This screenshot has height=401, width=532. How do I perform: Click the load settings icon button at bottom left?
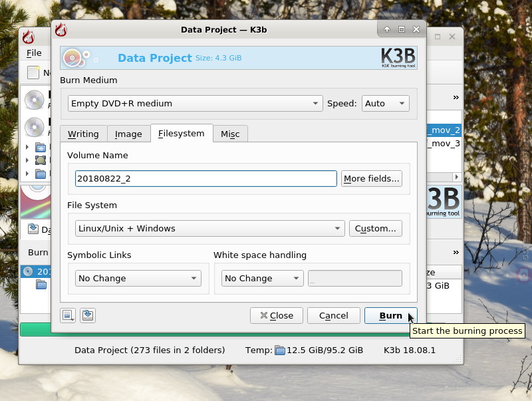[x=68, y=315]
